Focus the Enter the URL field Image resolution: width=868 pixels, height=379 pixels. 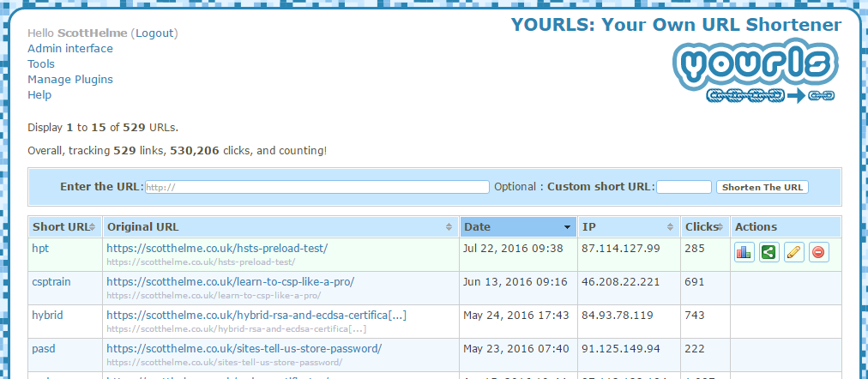[317, 187]
